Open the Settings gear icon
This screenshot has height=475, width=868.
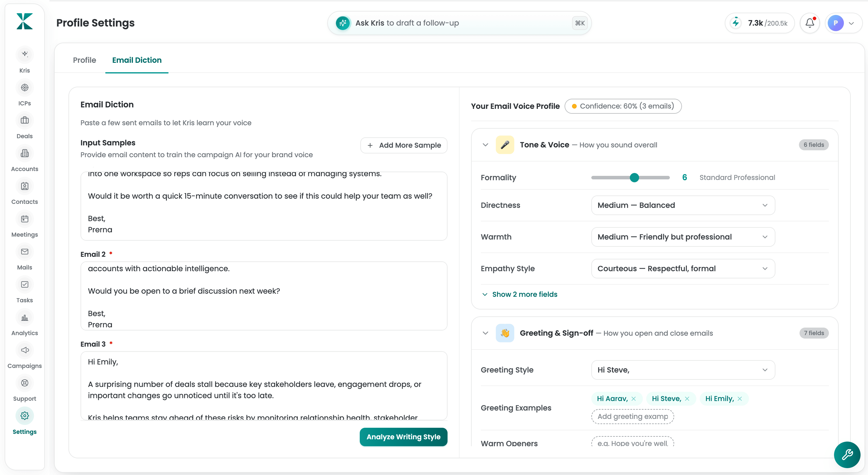[x=25, y=416]
